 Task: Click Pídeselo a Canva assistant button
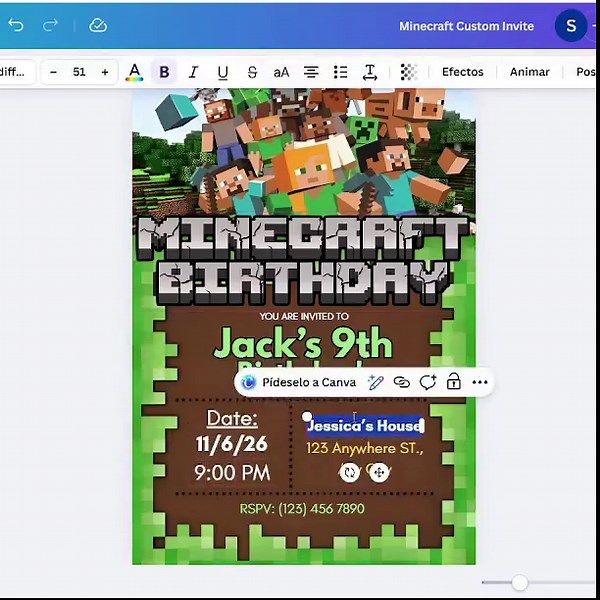[x=299, y=382]
